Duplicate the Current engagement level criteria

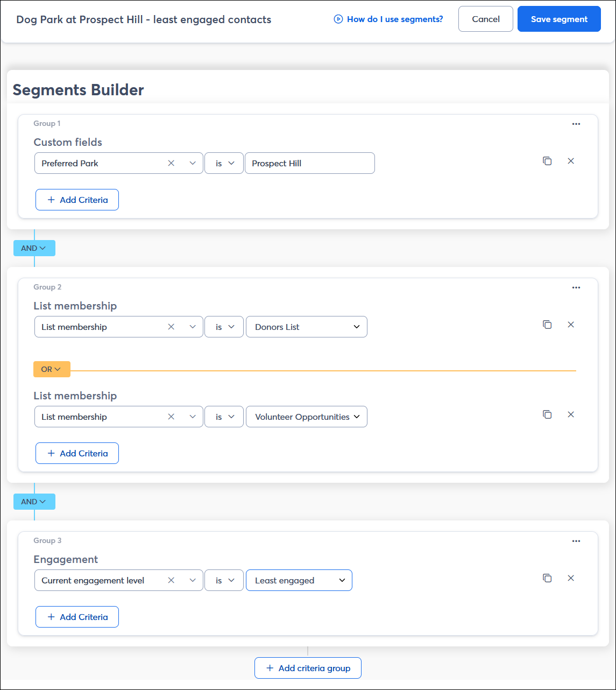coord(547,578)
